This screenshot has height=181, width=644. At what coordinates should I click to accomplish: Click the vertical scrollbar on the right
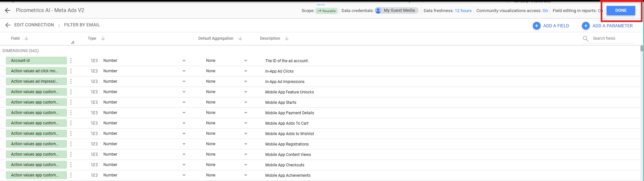pyautogui.click(x=641, y=49)
